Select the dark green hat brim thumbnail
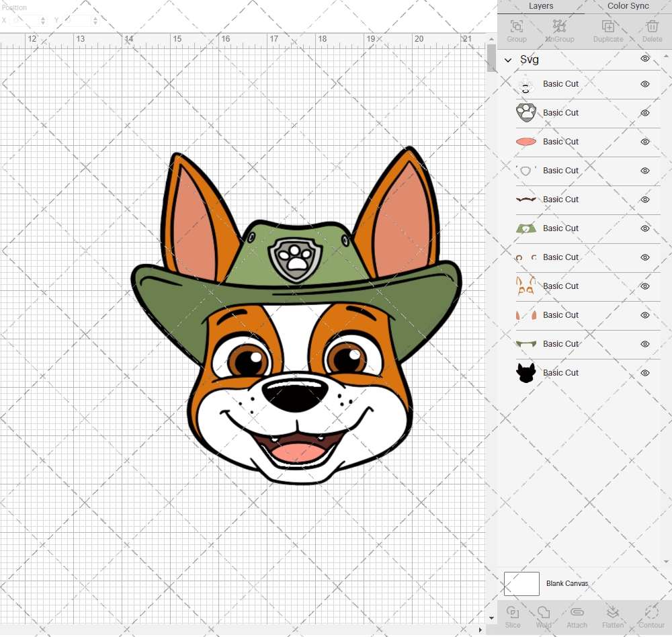The image size is (672, 637). click(526, 344)
